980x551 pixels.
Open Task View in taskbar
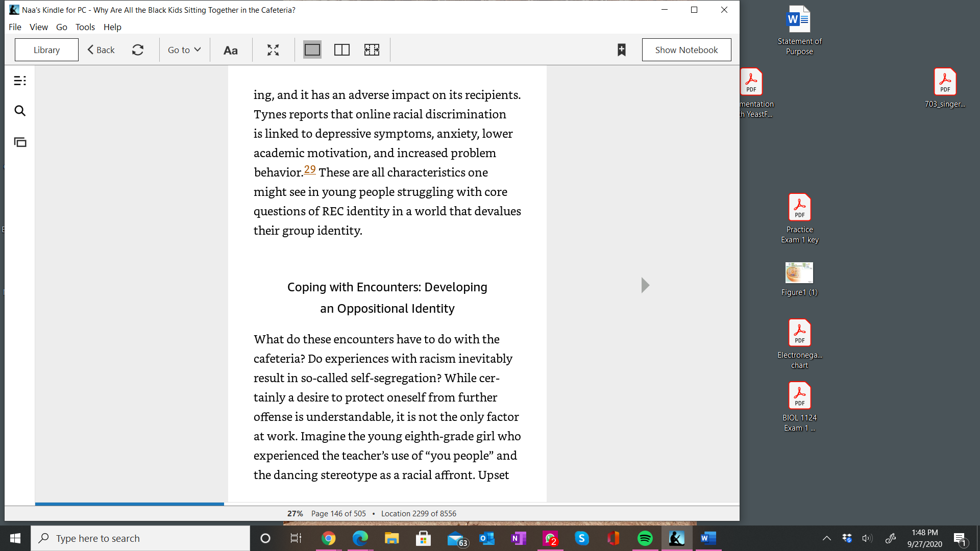click(296, 538)
